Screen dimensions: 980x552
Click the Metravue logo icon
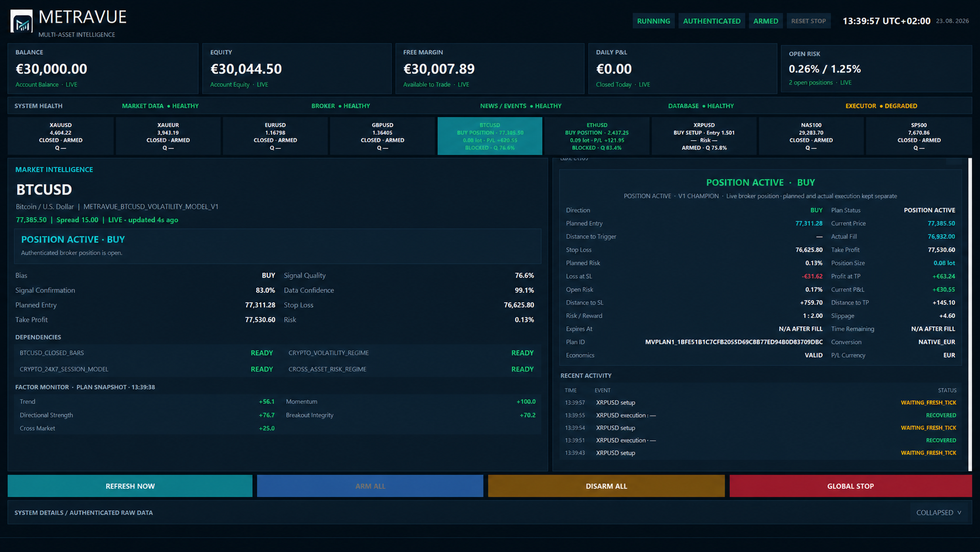[x=22, y=22]
